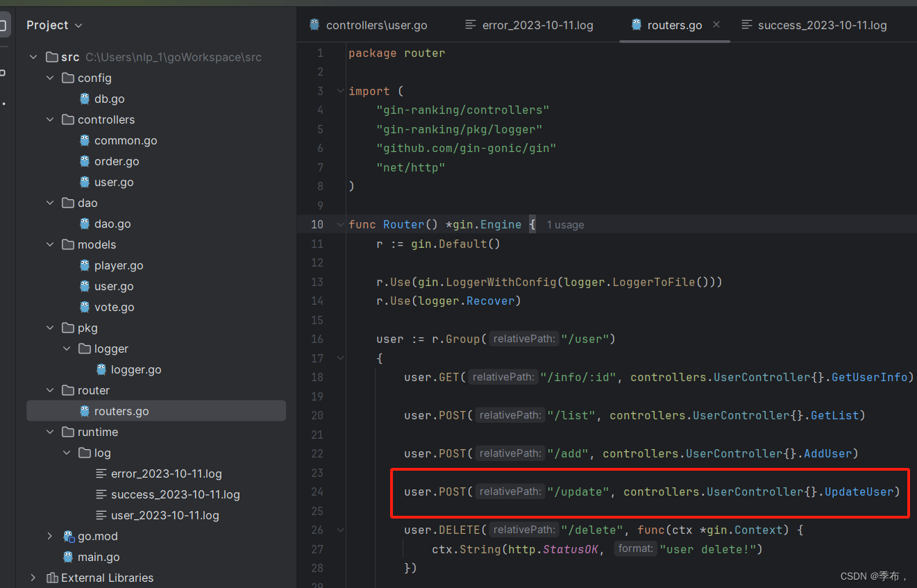Click the config folder icon
This screenshot has height=588, width=917.
tap(68, 78)
